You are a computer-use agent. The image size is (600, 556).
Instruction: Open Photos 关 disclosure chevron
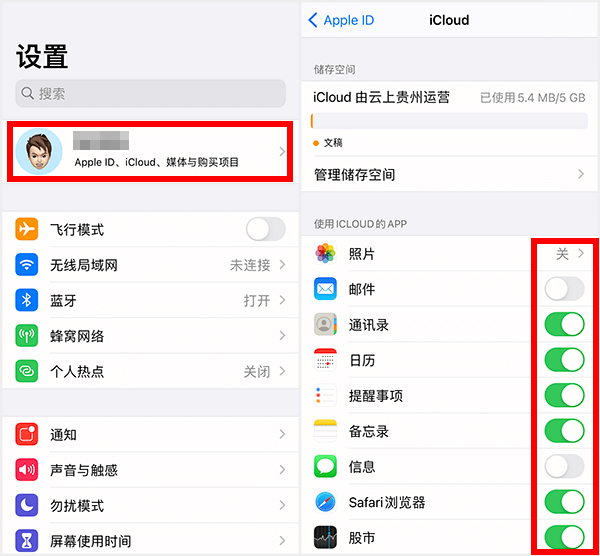coord(581,253)
